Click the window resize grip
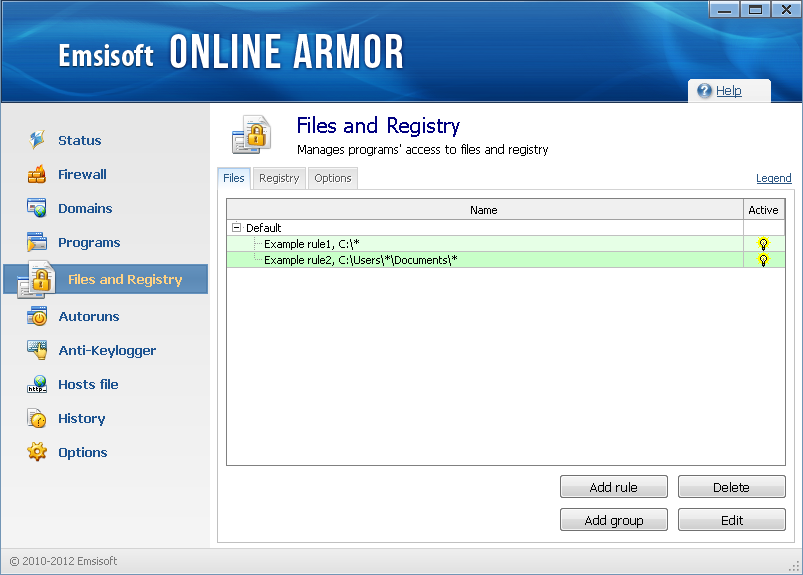This screenshot has height=575, width=803. click(794, 565)
